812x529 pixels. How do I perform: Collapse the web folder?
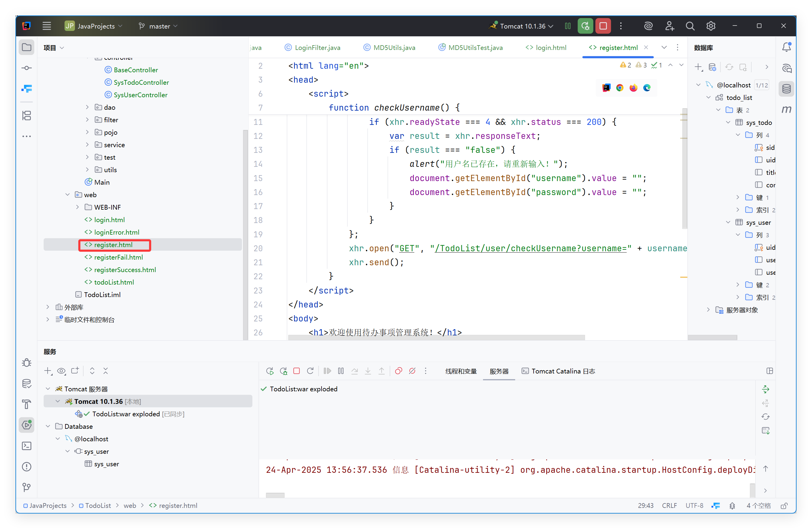tap(68, 194)
